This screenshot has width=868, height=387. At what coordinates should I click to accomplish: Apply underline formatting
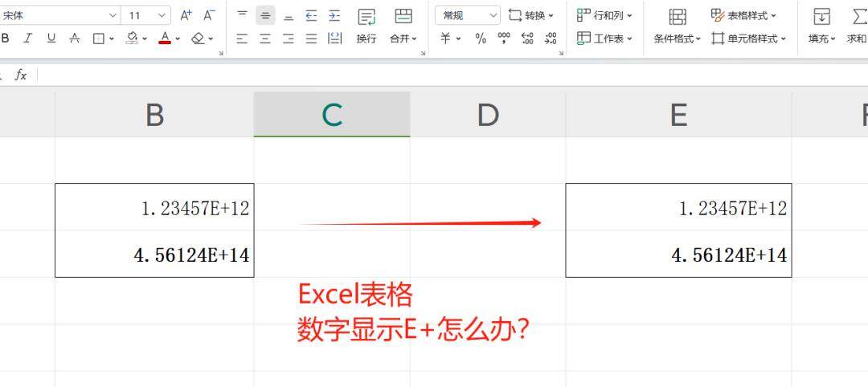click(x=51, y=39)
